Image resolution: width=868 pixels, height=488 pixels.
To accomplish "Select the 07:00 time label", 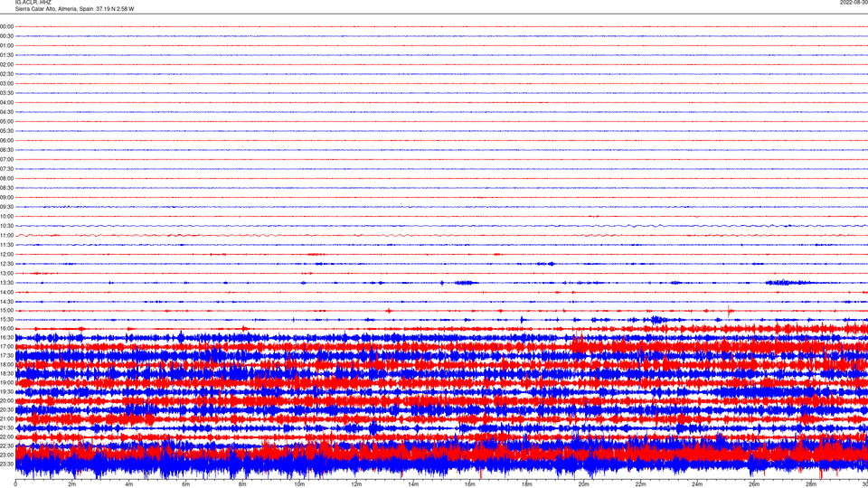I will tap(6, 159).
